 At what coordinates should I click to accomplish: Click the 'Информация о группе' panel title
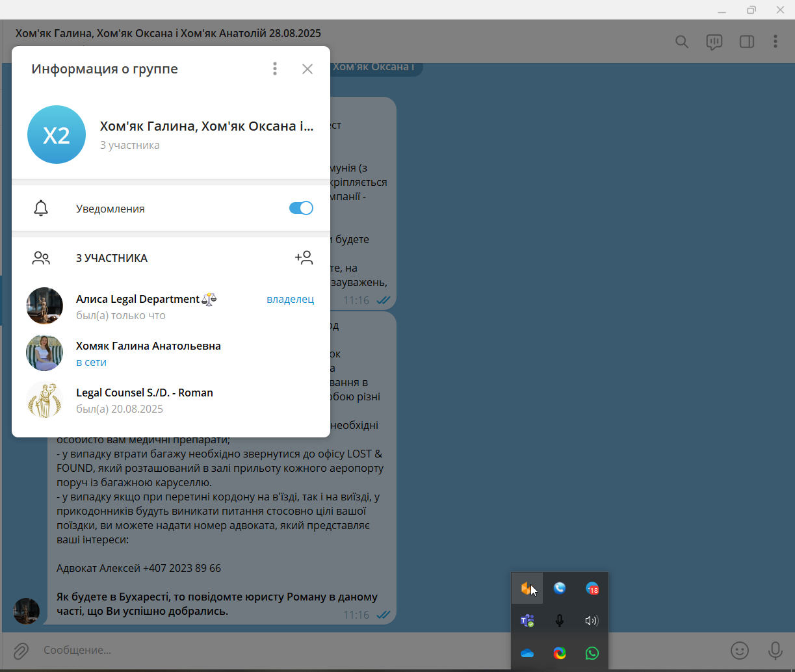tap(105, 69)
